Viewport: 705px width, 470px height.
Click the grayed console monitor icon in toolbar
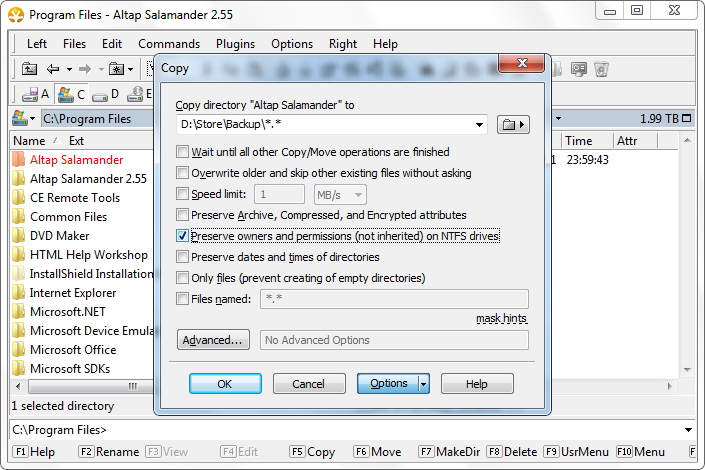pyautogui.click(x=579, y=69)
